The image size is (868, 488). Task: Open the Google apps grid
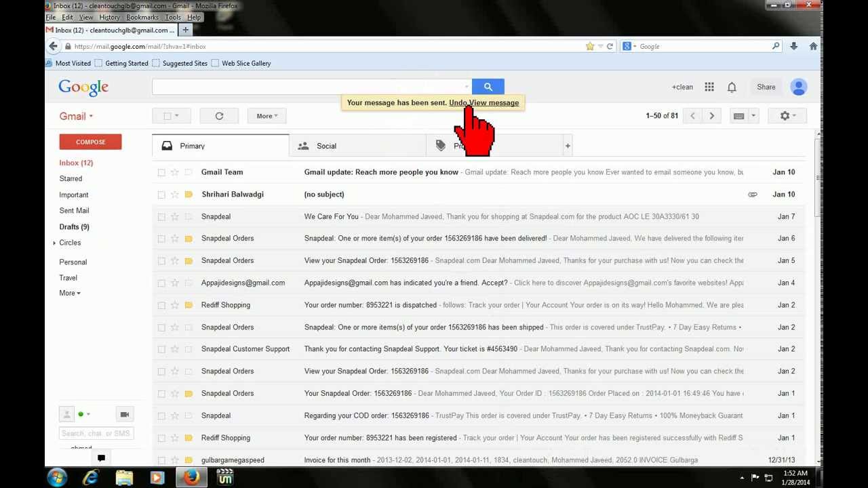click(x=709, y=87)
